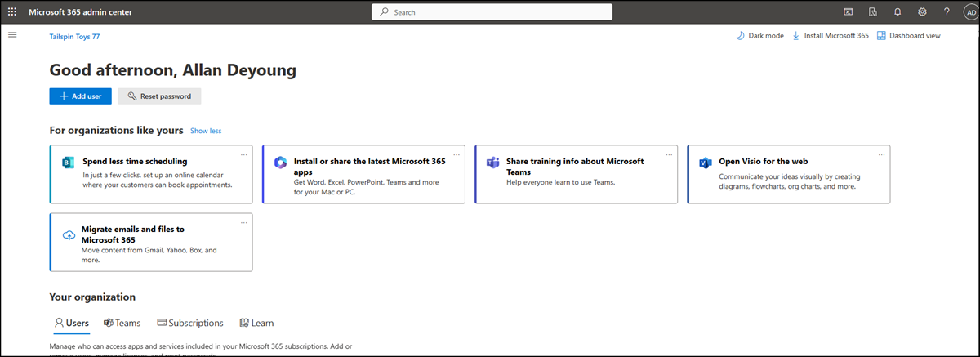This screenshot has height=357, width=980.
Task: Open more options on Spend less time scheduling card
Action: pos(244,154)
